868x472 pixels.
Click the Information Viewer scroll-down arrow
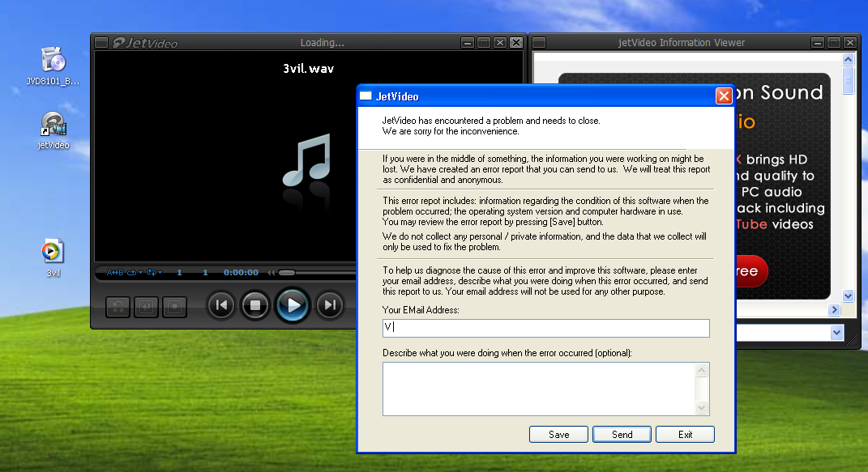[x=848, y=296]
